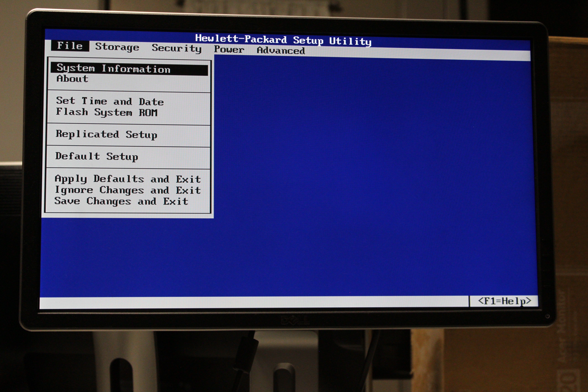Open Replicated Setup option
This screenshot has width=588, height=392.
[106, 135]
